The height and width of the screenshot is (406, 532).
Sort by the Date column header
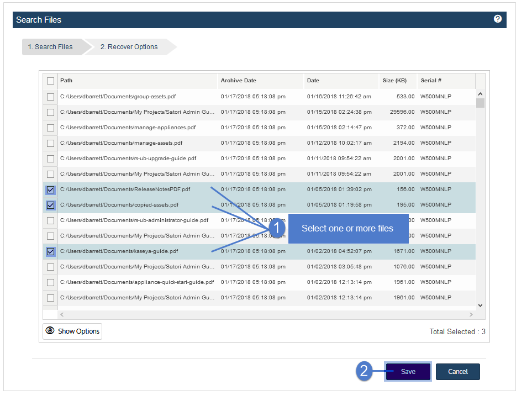(x=341, y=81)
